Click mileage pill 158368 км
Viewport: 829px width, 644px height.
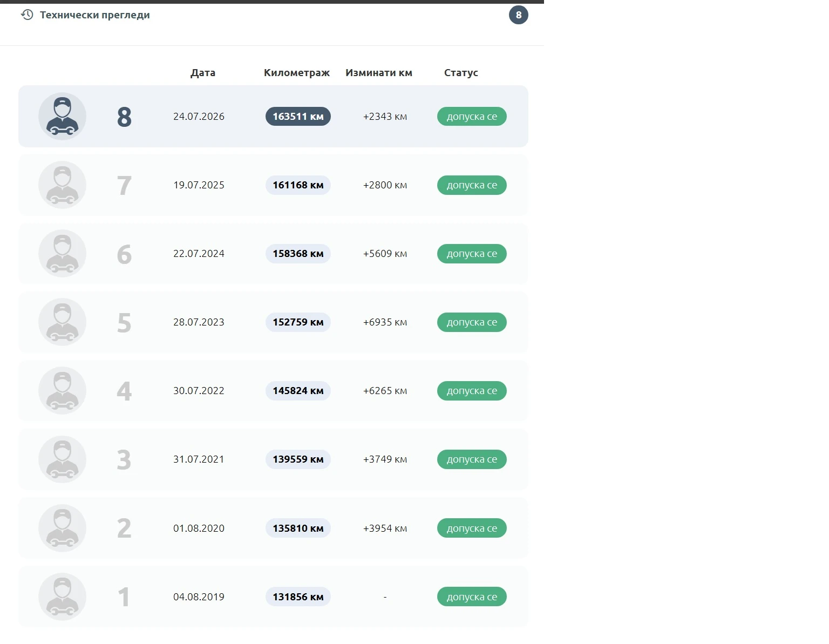pyautogui.click(x=298, y=253)
